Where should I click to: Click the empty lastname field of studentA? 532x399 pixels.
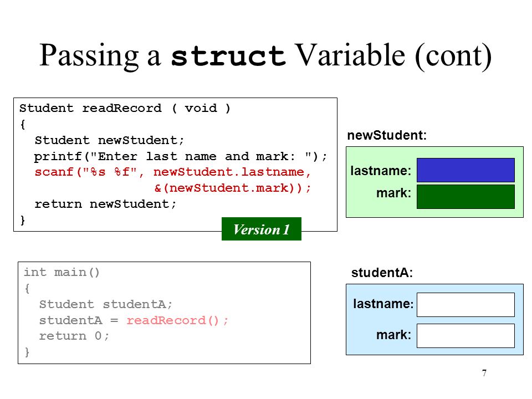click(x=465, y=305)
